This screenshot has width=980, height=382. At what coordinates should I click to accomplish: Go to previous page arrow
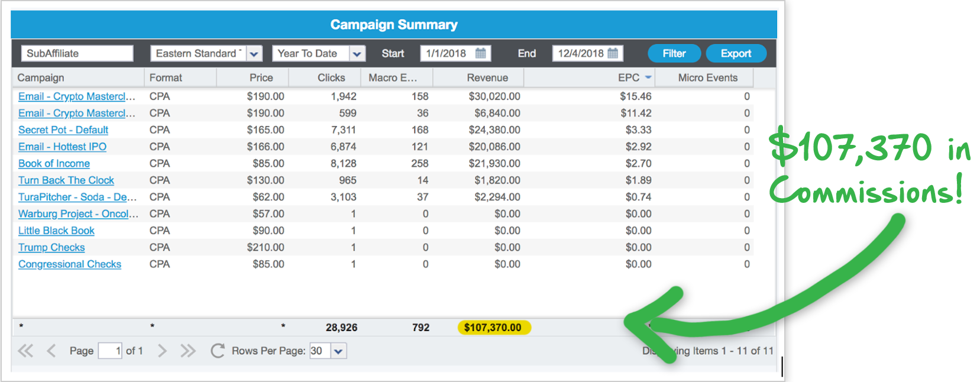pyautogui.click(x=51, y=351)
